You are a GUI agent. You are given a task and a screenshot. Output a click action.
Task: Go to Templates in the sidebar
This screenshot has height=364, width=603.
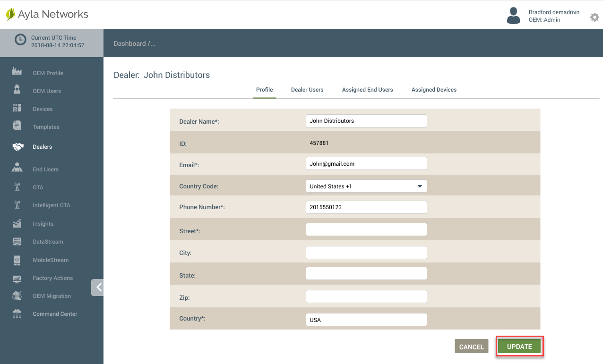click(x=46, y=127)
